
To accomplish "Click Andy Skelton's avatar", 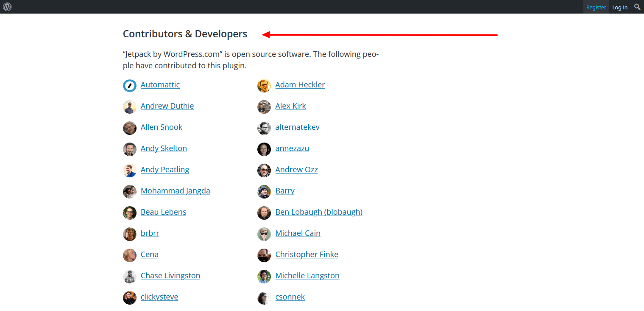I will (130, 149).
